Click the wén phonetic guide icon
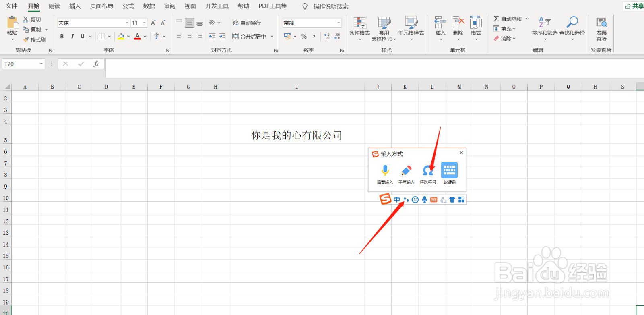 tap(157, 36)
